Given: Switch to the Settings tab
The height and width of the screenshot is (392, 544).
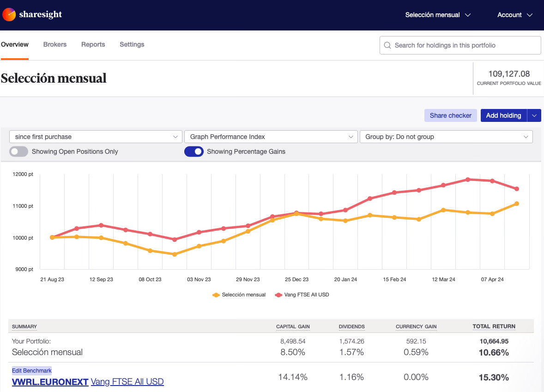Looking at the screenshot, I should 132,44.
